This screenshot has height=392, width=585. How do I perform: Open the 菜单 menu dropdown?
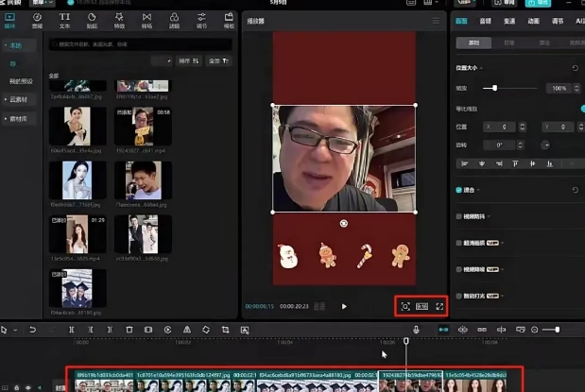pyautogui.click(x=43, y=3)
